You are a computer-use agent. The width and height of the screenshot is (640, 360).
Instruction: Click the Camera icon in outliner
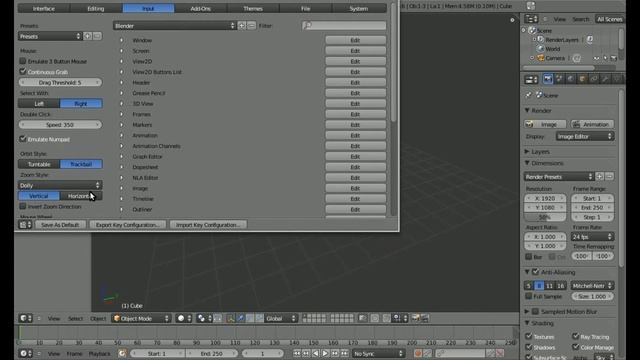(x=541, y=58)
